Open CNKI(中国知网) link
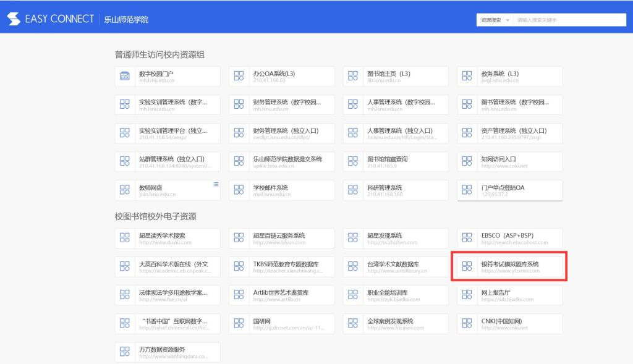The height and width of the screenshot is (364, 633). [510, 324]
